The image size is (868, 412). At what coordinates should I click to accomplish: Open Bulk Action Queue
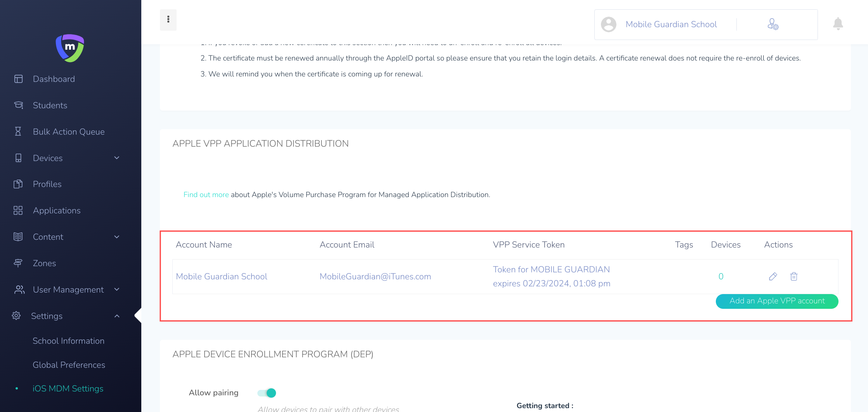pyautogui.click(x=69, y=132)
